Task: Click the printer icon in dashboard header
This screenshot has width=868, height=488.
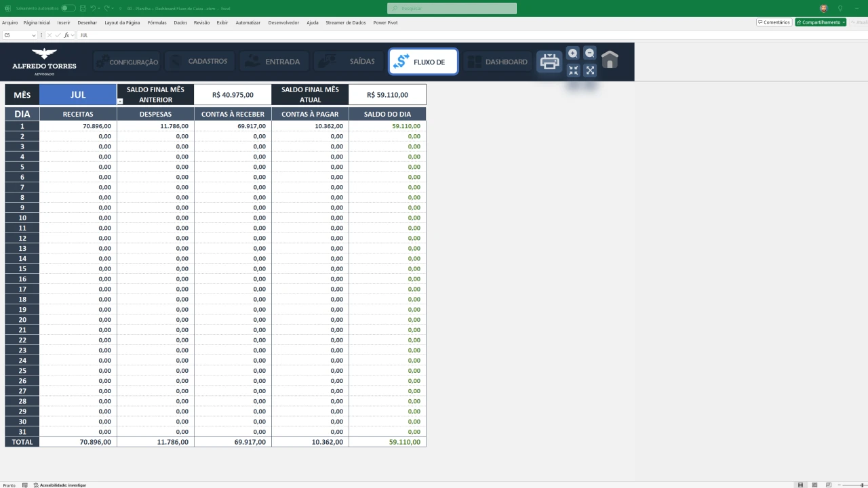Action: 549,62
